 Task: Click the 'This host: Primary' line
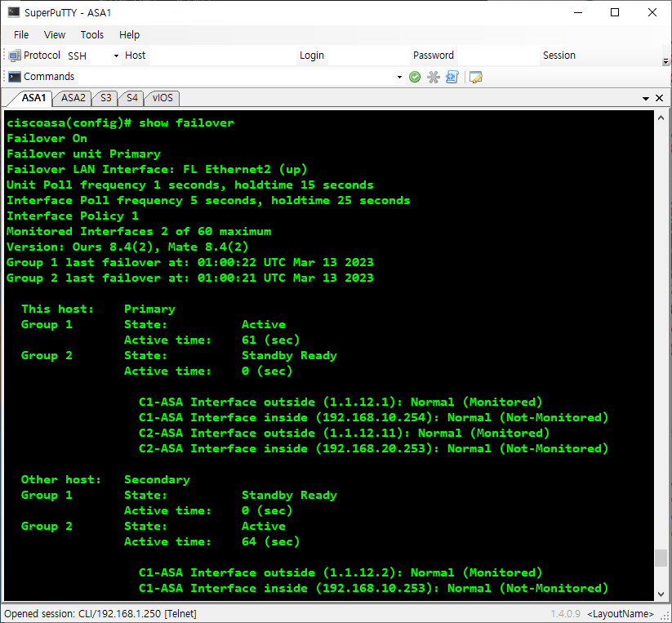pyautogui.click(x=98, y=309)
